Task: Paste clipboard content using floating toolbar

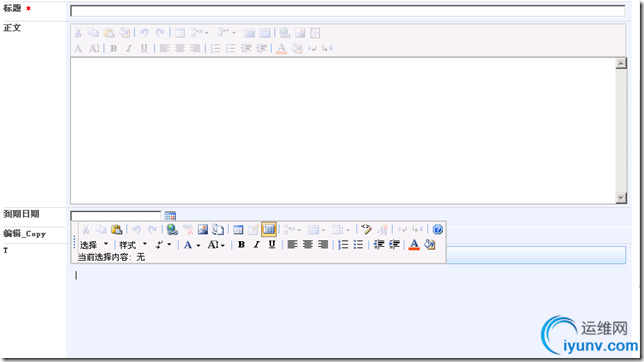Action: coord(117,229)
